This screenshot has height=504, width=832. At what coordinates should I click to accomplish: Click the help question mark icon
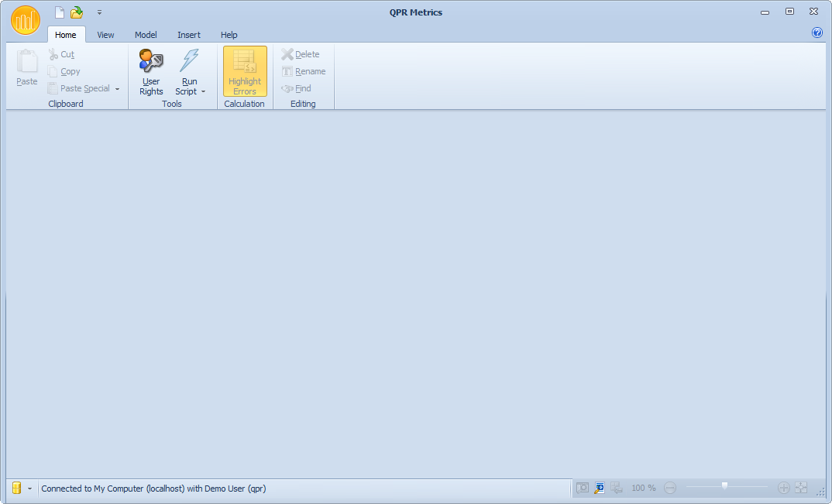click(817, 33)
